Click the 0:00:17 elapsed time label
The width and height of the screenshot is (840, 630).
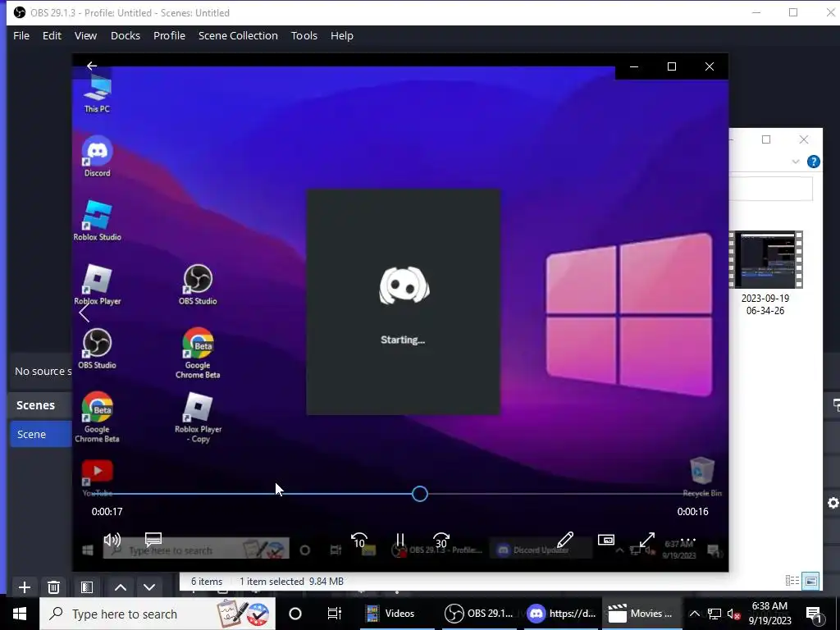[x=107, y=512]
